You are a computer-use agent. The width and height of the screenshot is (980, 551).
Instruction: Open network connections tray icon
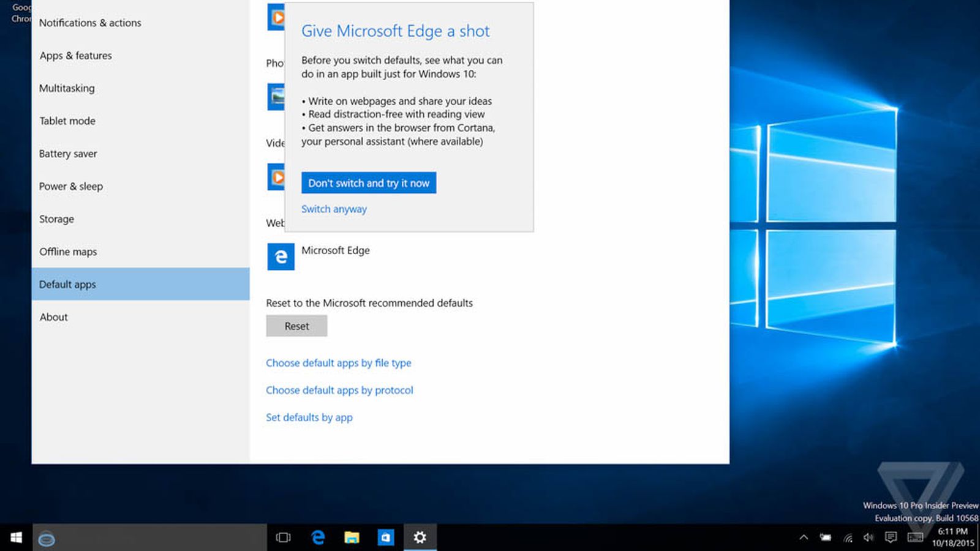[848, 538]
